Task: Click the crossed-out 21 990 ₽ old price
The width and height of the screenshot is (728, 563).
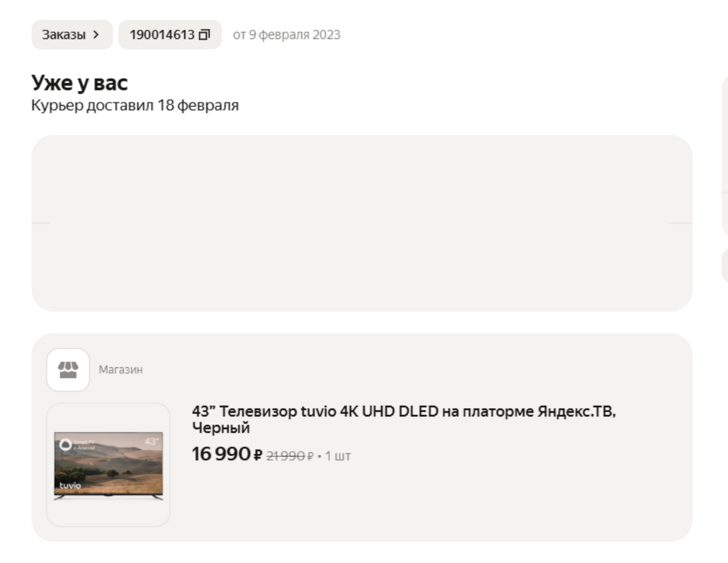Action: tap(289, 456)
